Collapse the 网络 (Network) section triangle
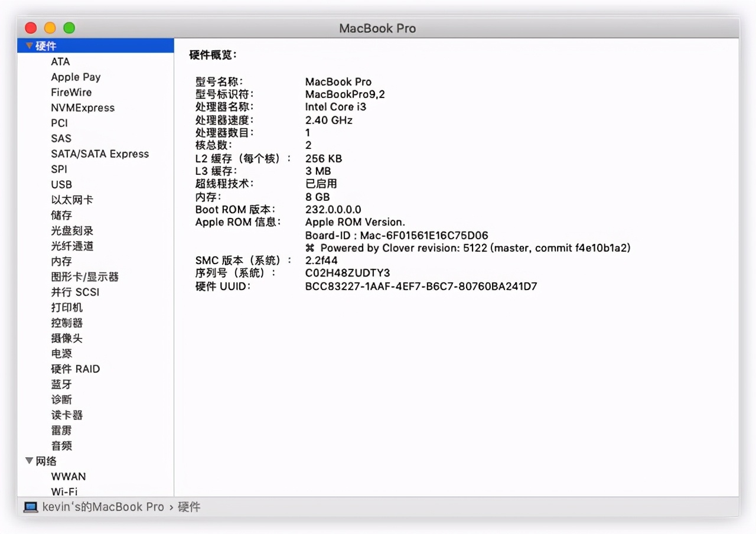Viewport: 756px width, 534px height. tap(29, 461)
